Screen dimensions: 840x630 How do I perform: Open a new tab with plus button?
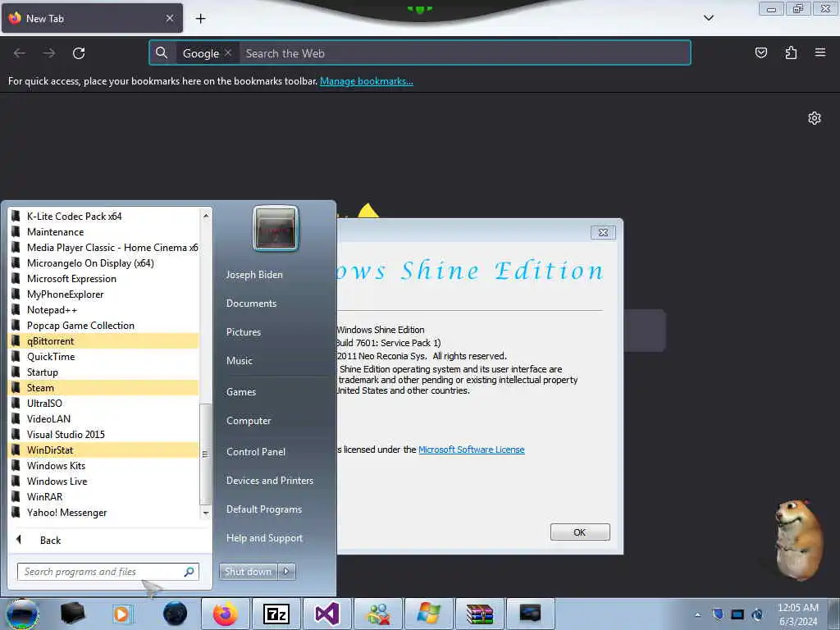[x=200, y=19]
